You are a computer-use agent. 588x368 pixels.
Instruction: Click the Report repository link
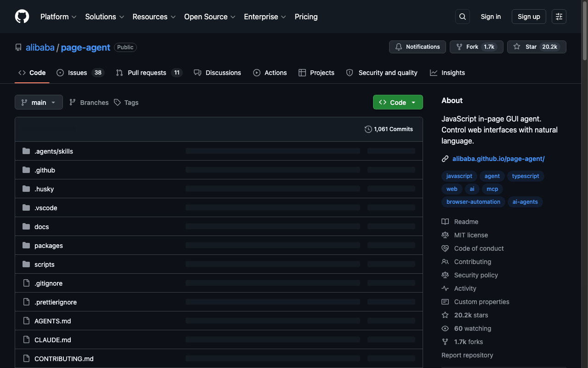pos(467,355)
